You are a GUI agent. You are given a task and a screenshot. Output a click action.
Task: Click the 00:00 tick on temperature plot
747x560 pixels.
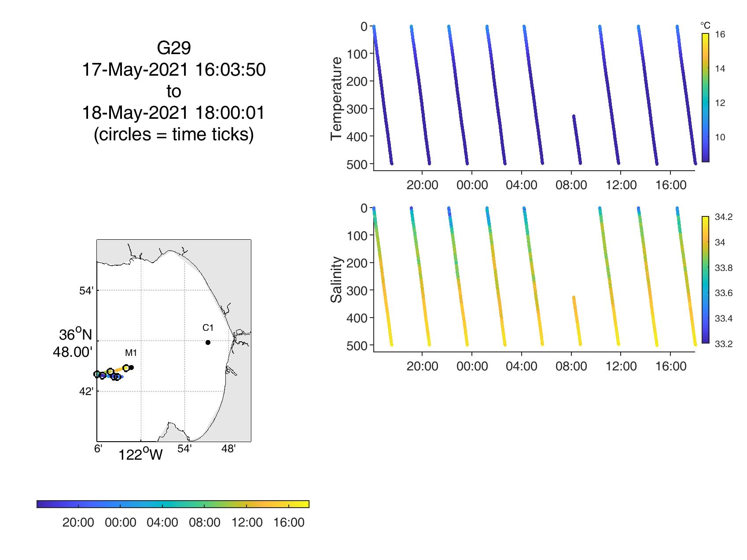coord(472,185)
